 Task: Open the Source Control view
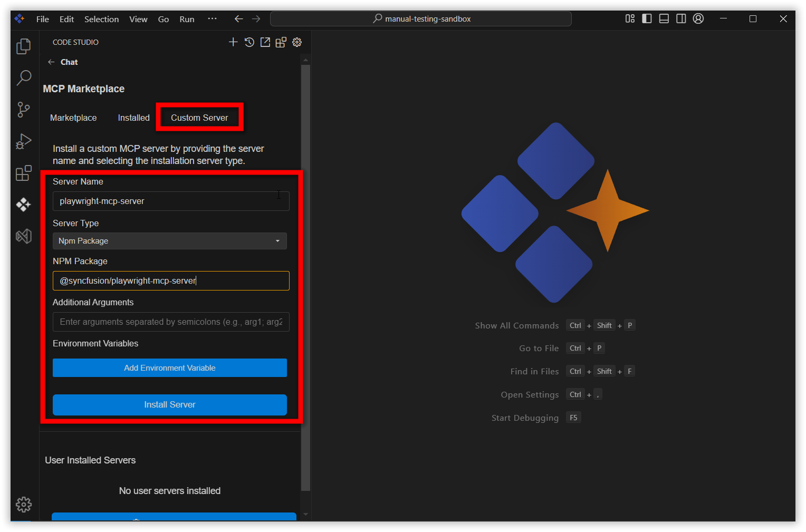[24, 110]
